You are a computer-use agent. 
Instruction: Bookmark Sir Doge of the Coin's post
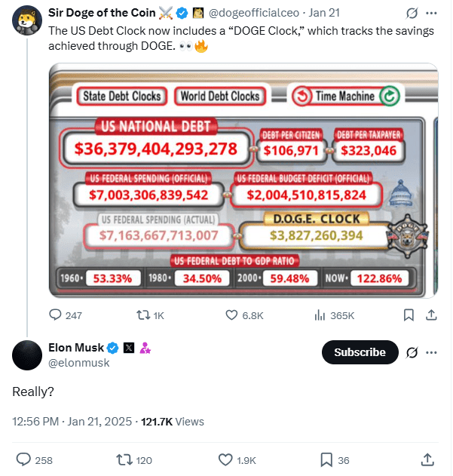point(408,315)
